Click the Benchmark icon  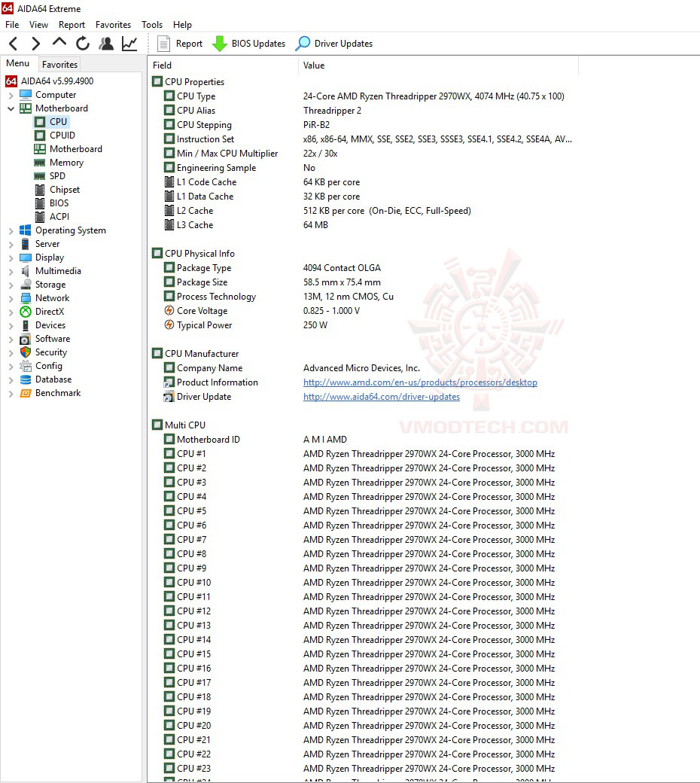coord(26,393)
